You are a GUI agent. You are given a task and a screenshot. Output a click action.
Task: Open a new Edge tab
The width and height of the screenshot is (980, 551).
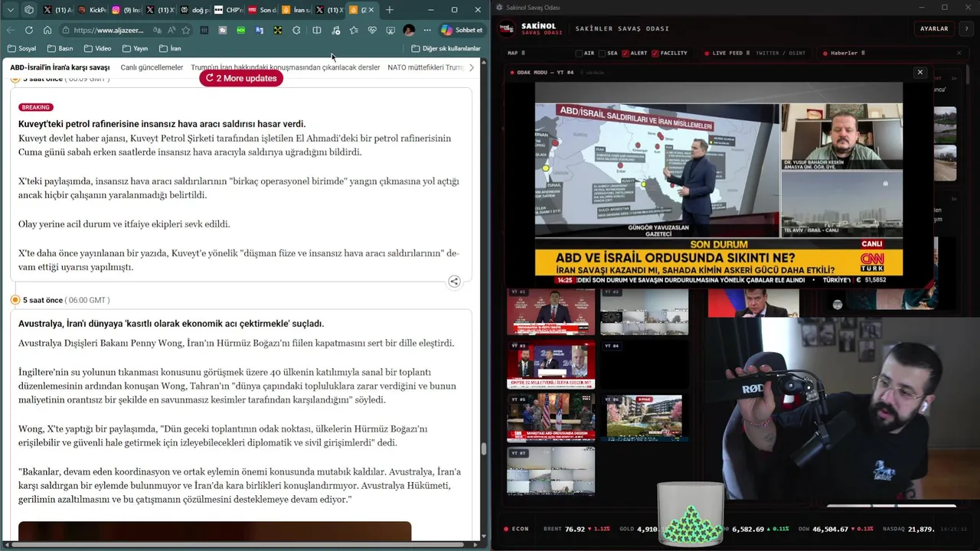pyautogui.click(x=390, y=10)
